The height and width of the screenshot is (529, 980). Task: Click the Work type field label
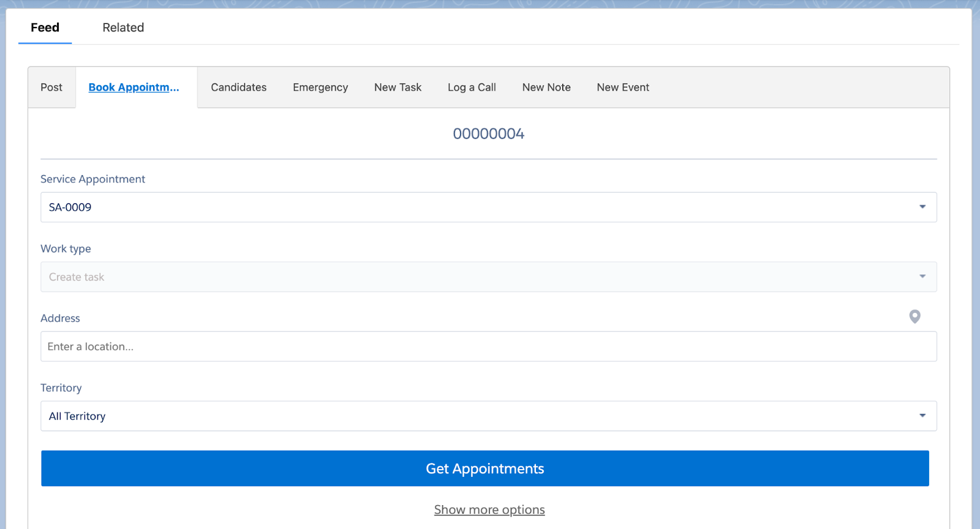coord(66,249)
